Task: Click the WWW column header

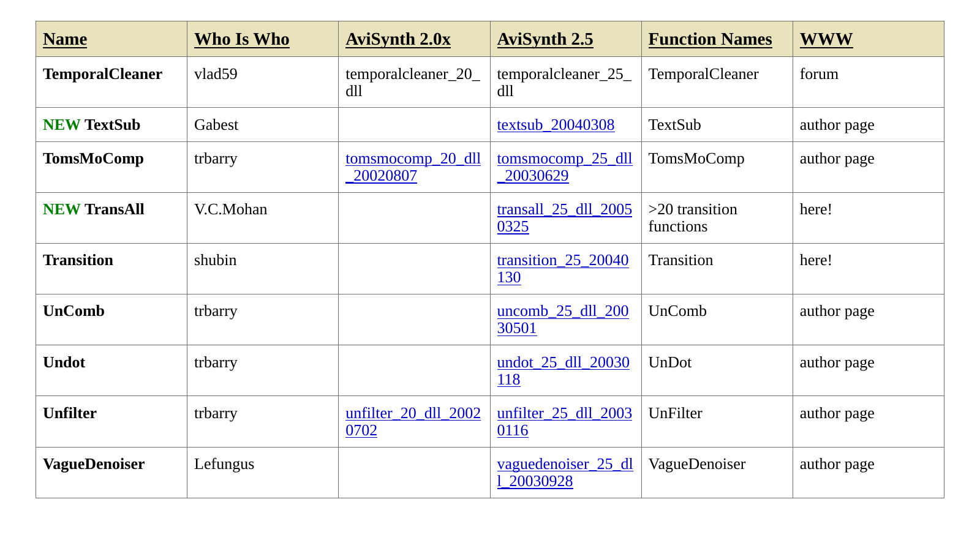Action: pos(826,39)
